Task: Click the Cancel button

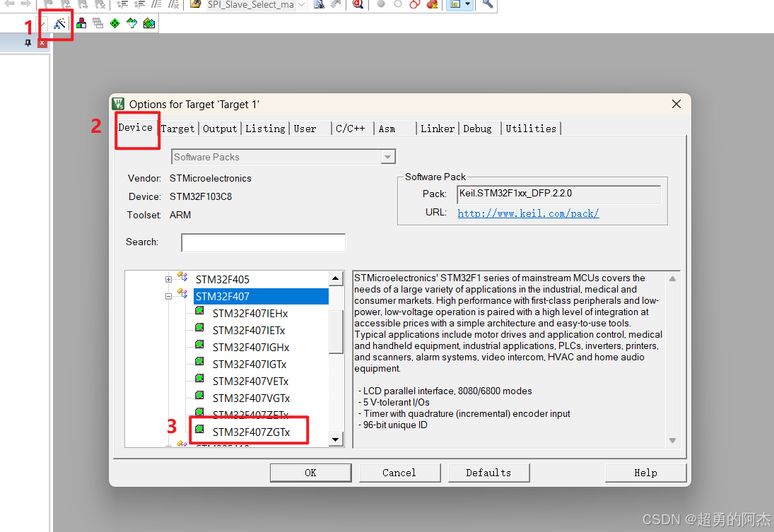Action: click(399, 473)
